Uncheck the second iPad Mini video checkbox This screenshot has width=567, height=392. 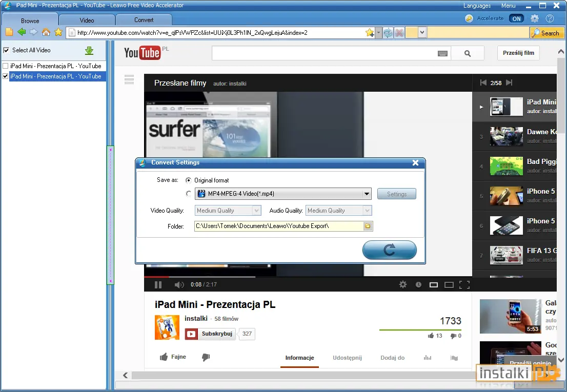pyautogui.click(x=6, y=76)
